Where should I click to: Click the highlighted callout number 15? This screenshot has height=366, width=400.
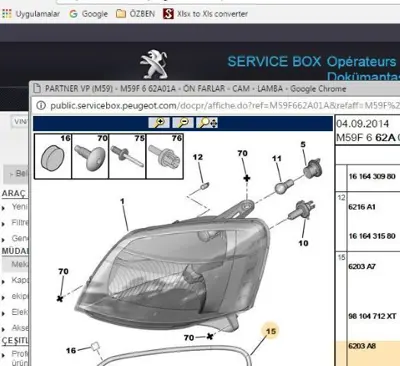click(x=271, y=331)
